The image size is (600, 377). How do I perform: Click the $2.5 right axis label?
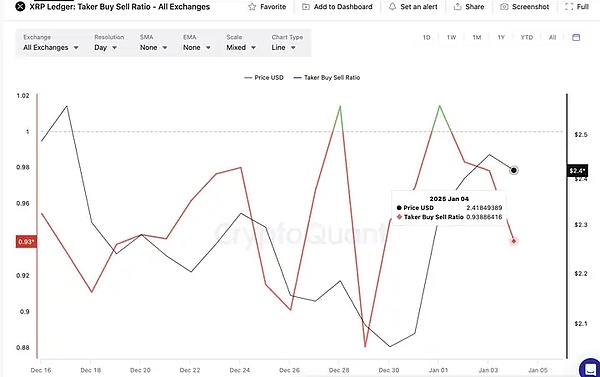[581, 135]
